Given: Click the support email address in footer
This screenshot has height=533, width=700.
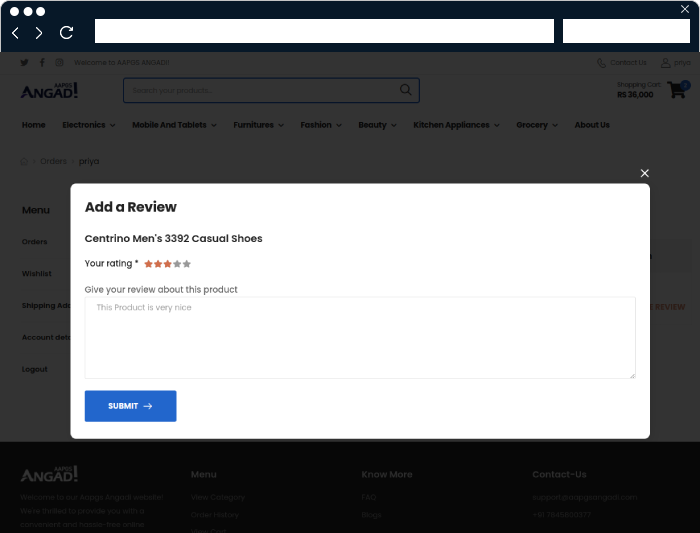Looking at the screenshot, I should 584,497.
